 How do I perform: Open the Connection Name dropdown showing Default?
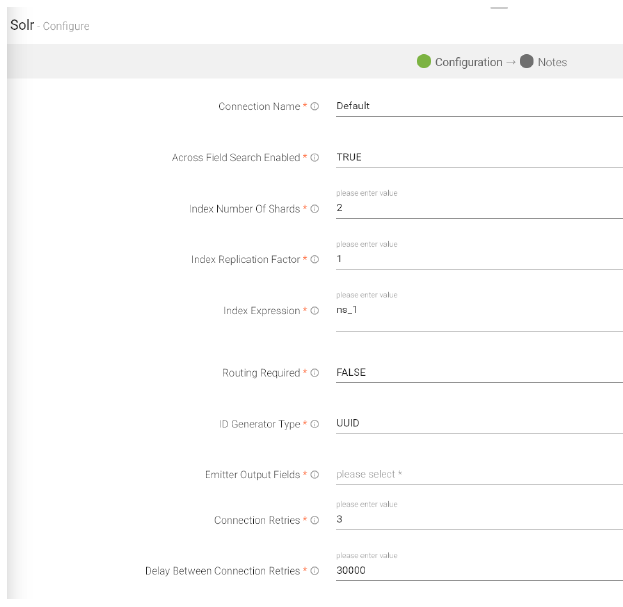click(x=478, y=105)
